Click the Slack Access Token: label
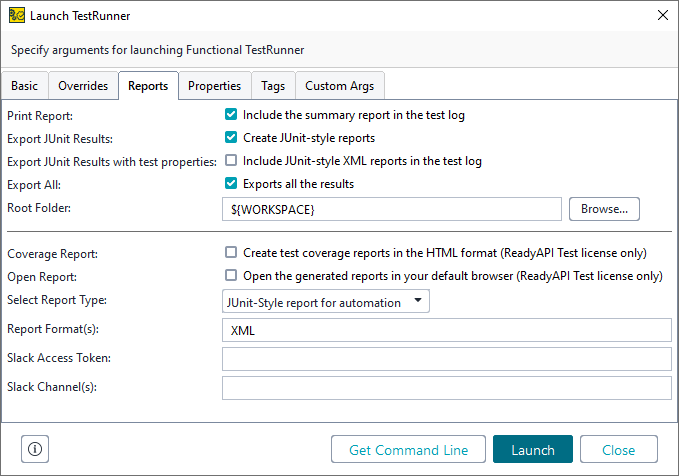Viewport: 679px width, 476px height. click(x=59, y=358)
